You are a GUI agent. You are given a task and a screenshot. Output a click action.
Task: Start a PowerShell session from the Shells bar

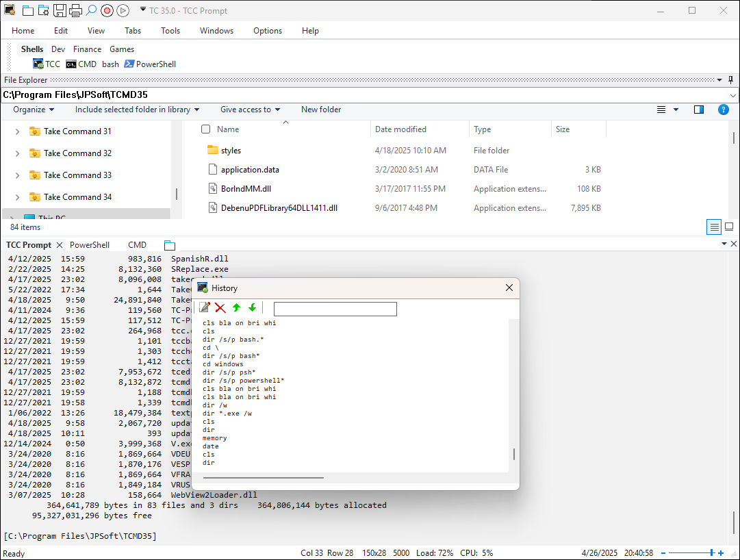click(x=150, y=64)
